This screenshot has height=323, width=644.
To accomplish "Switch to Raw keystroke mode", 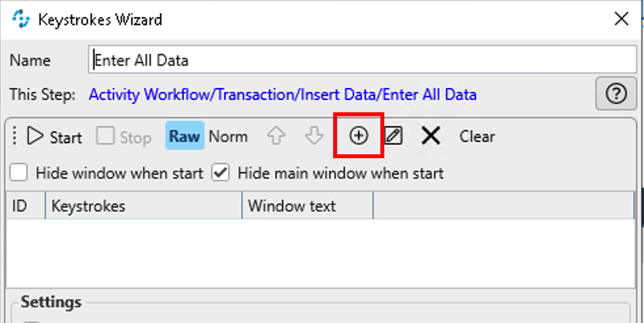I will [x=184, y=136].
